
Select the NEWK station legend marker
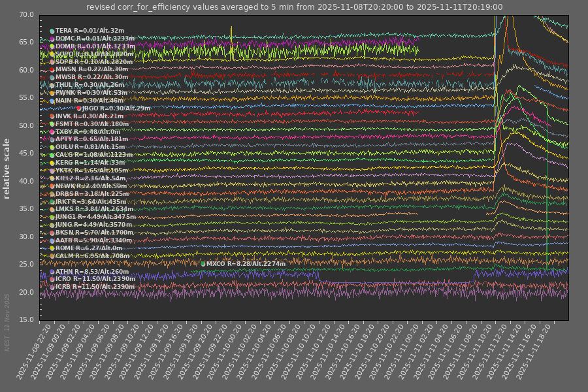click(52, 186)
